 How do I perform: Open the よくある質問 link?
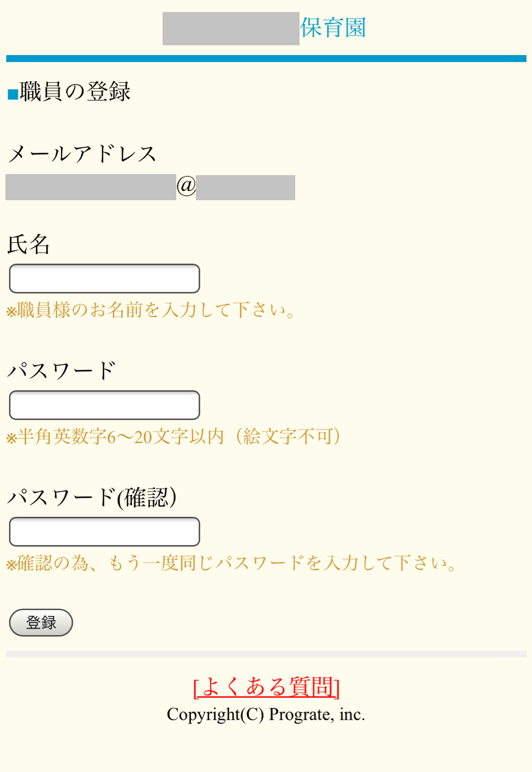(266, 687)
